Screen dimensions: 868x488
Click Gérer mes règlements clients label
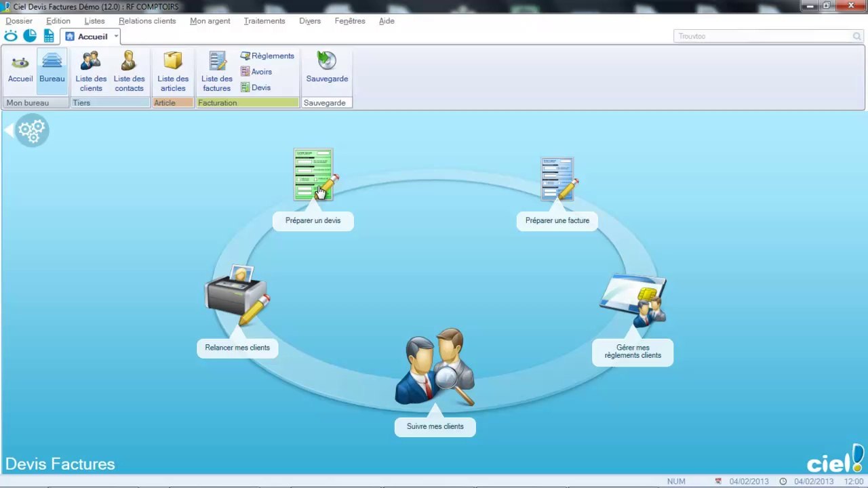[633, 351]
